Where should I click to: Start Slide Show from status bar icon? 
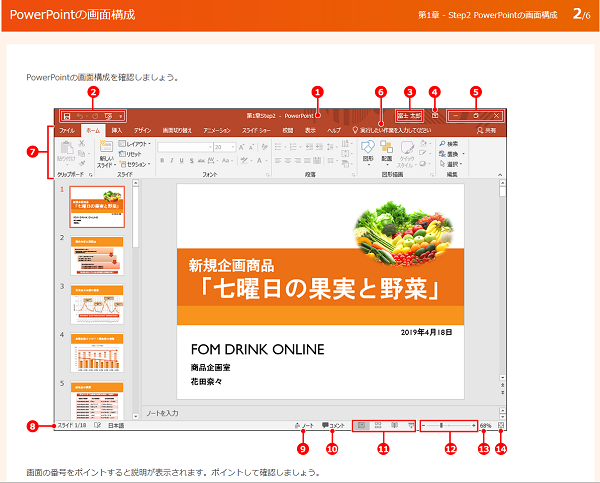tap(411, 425)
